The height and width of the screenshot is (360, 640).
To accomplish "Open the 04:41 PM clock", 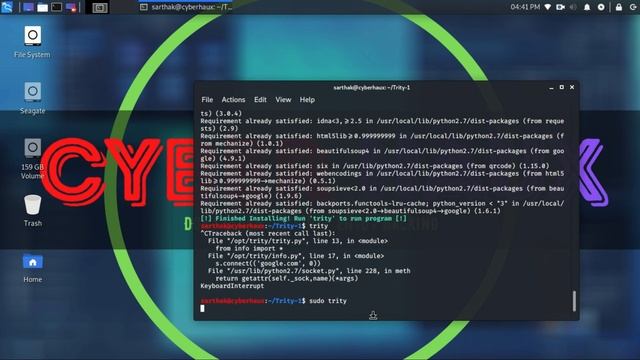I will pyautogui.click(x=525, y=7).
